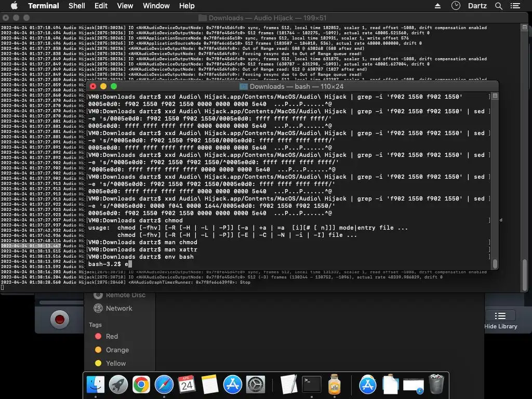Minimize the bash window with yellow button

[x=103, y=87]
